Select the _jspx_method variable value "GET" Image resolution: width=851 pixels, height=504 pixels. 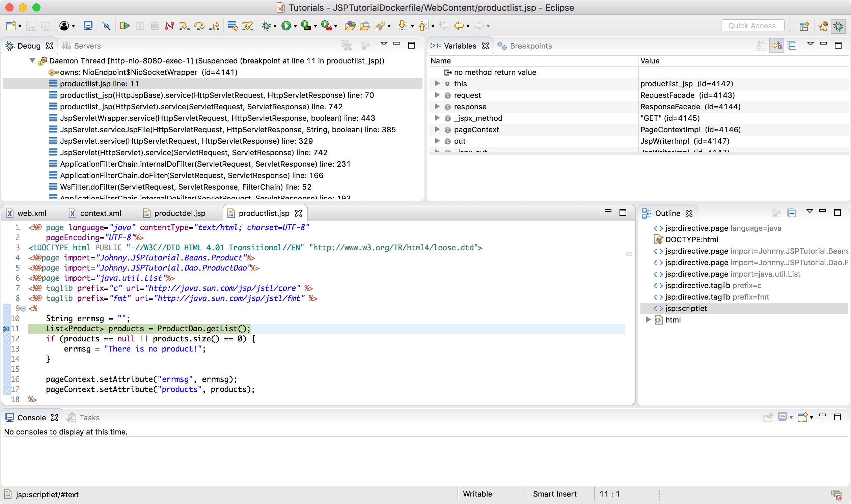670,118
